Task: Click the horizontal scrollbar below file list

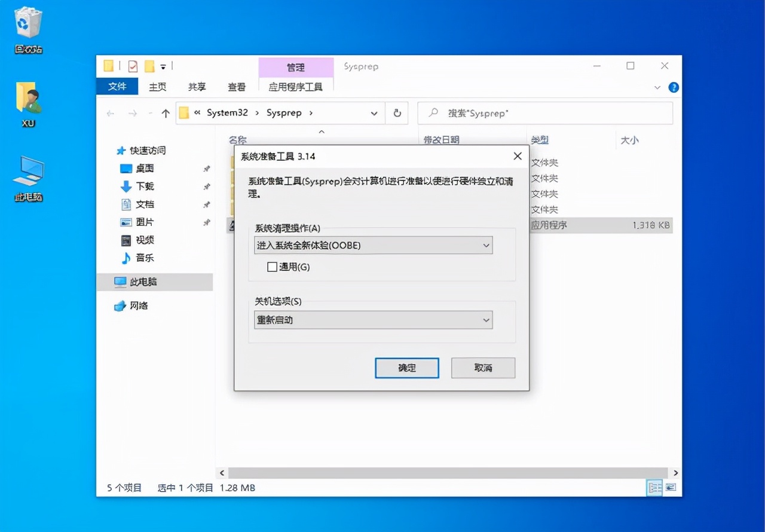Action: click(448, 472)
